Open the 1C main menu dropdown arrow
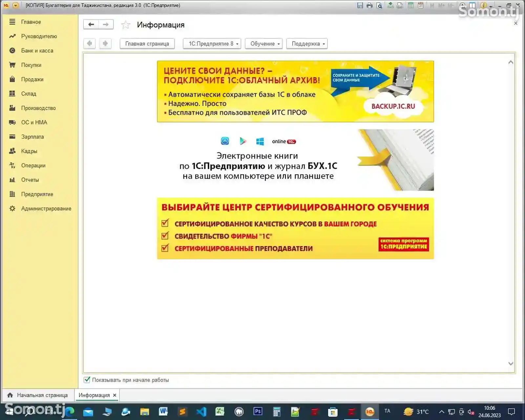Viewport: 525px width, 420px height. [x=15, y=5]
